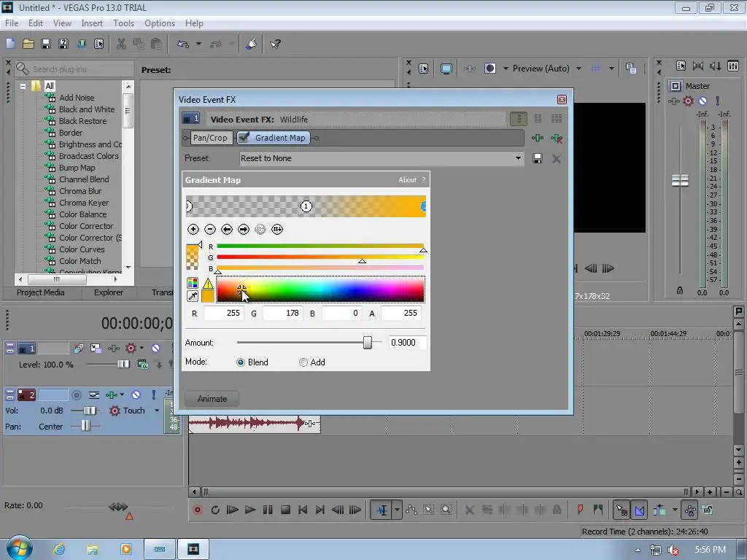
Task: Open the overlays grid dropdown in preview
Action: (x=611, y=69)
